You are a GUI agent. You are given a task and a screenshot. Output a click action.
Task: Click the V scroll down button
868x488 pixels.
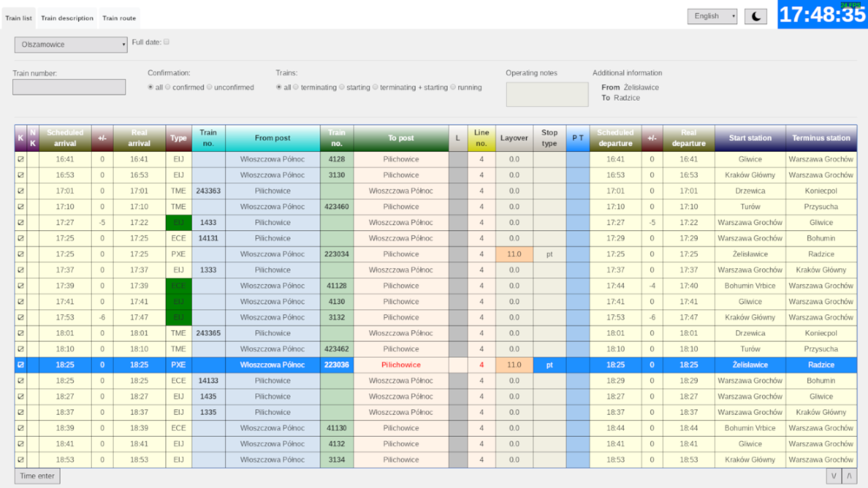833,476
